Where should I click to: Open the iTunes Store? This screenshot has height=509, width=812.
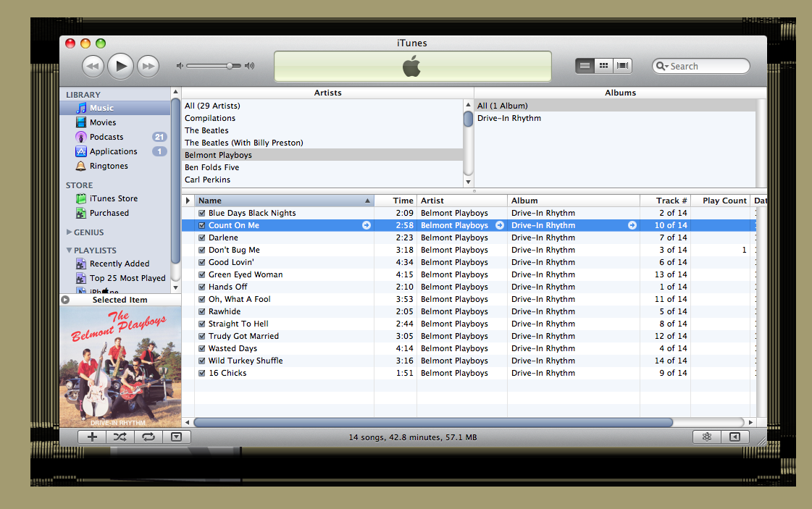click(115, 198)
